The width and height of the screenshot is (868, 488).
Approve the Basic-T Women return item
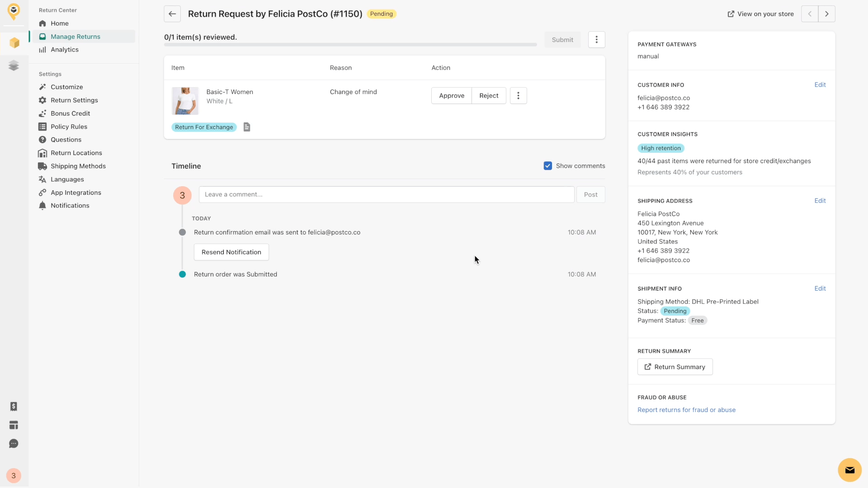pos(451,96)
